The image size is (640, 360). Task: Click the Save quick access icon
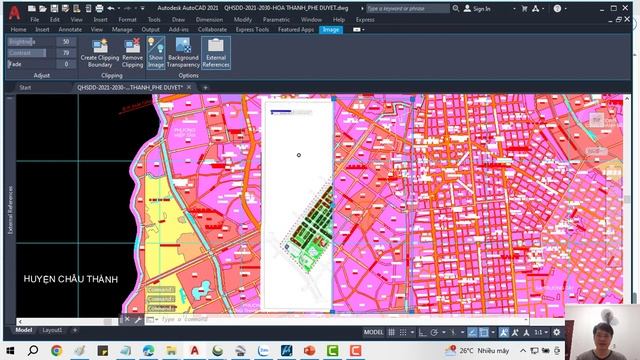(x=54, y=8)
